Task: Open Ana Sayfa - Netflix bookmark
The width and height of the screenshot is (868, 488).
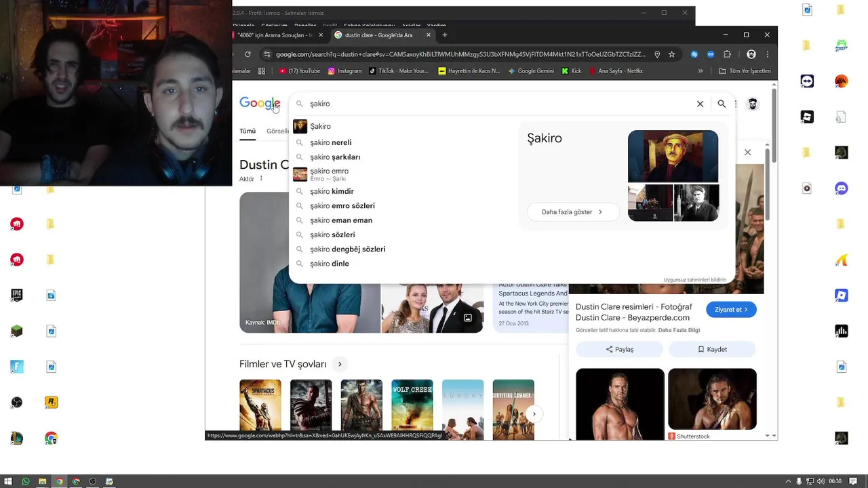Action: click(x=616, y=70)
